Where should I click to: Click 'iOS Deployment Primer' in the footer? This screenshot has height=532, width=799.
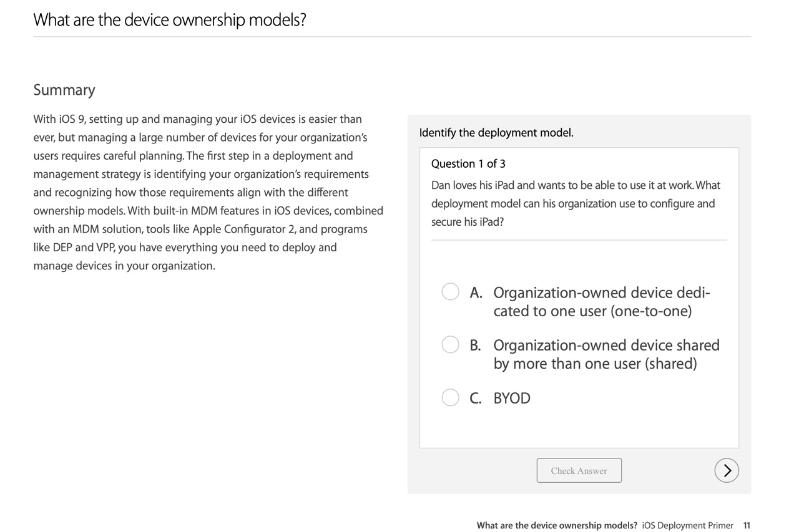pos(687,525)
